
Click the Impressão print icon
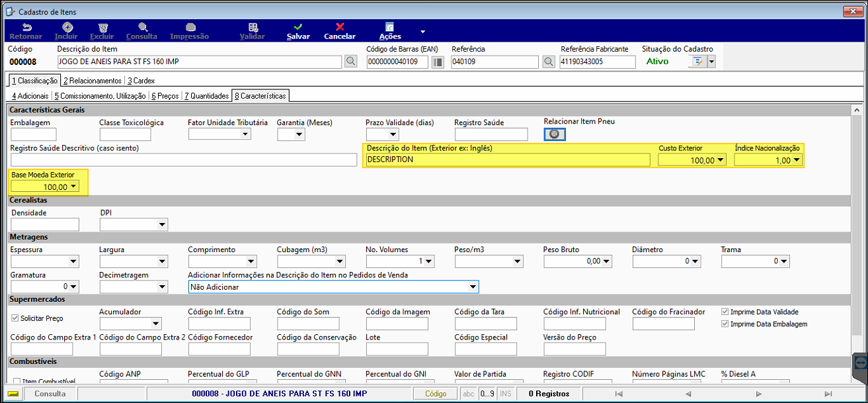coord(190,31)
